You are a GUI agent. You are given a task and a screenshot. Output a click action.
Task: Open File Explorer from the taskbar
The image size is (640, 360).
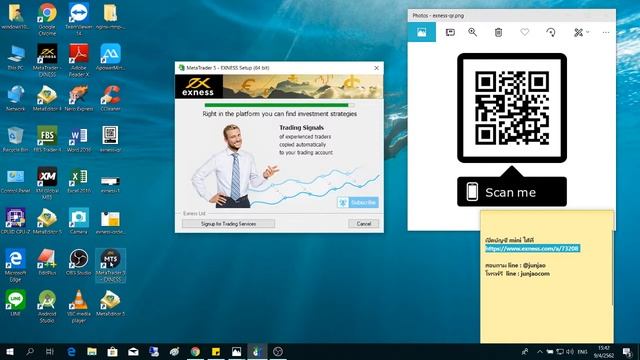(92, 351)
